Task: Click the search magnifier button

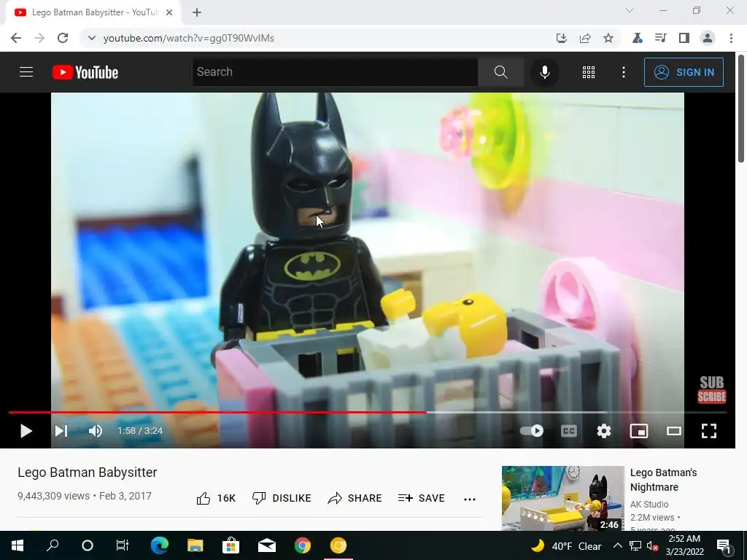Action: 500,72
